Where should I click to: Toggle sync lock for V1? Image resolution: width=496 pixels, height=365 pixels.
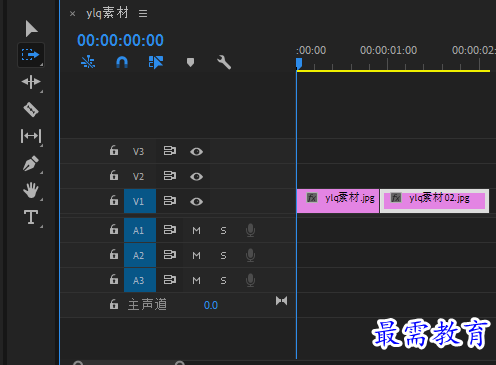170,201
